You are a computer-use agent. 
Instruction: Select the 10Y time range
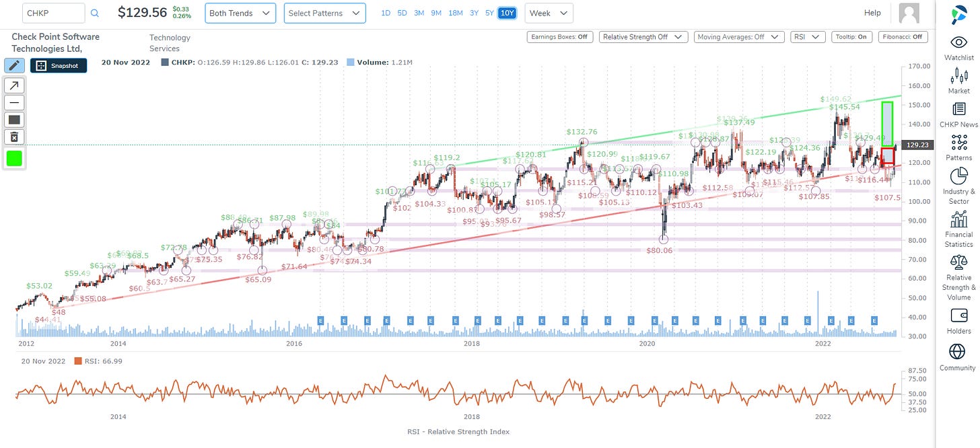tap(507, 13)
